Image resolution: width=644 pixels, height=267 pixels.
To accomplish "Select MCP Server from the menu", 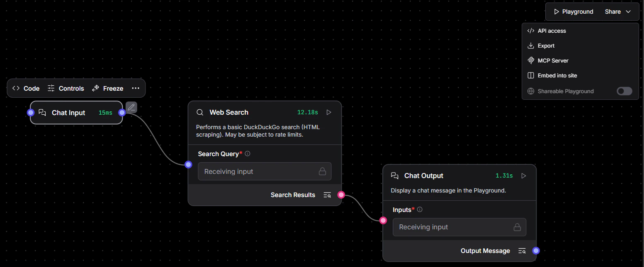I will [x=553, y=60].
